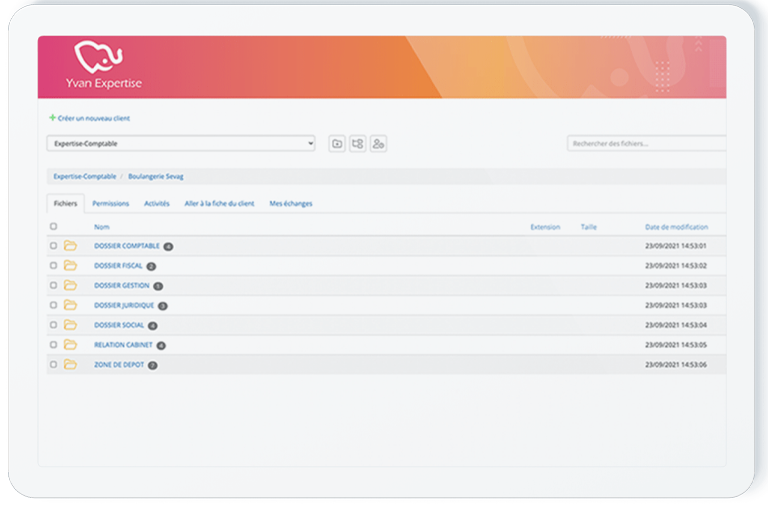Viewport: 768px width, 507px height.
Task: Open the ZONE DE DEPOT folder link
Action: (119, 364)
